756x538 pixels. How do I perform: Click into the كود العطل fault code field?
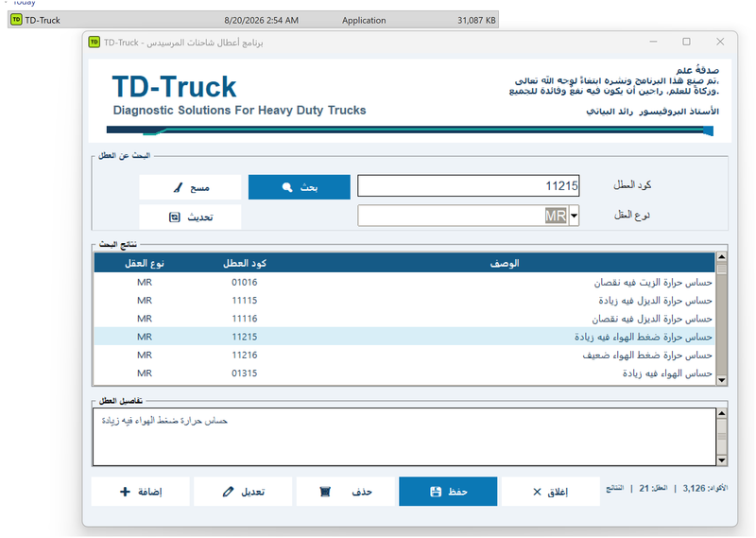coord(468,185)
